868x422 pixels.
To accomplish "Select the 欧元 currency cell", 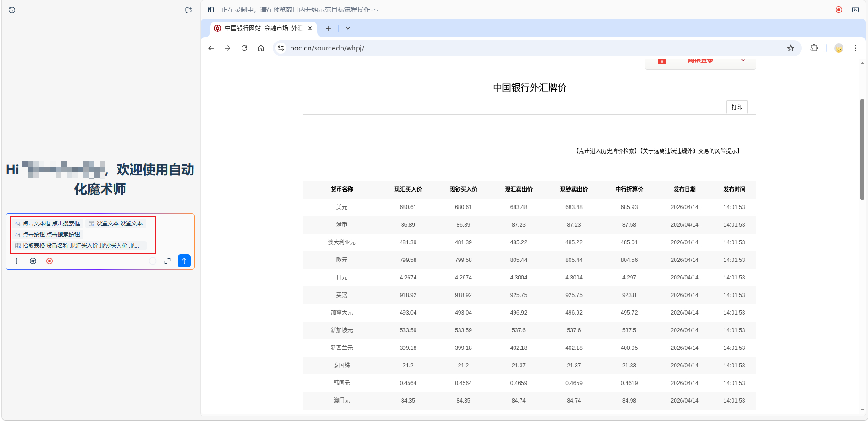I will pyautogui.click(x=342, y=260).
